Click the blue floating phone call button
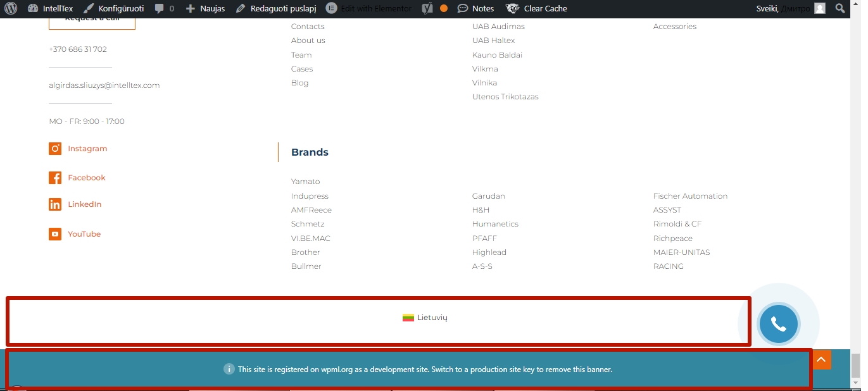The width and height of the screenshot is (868, 391). point(778,324)
